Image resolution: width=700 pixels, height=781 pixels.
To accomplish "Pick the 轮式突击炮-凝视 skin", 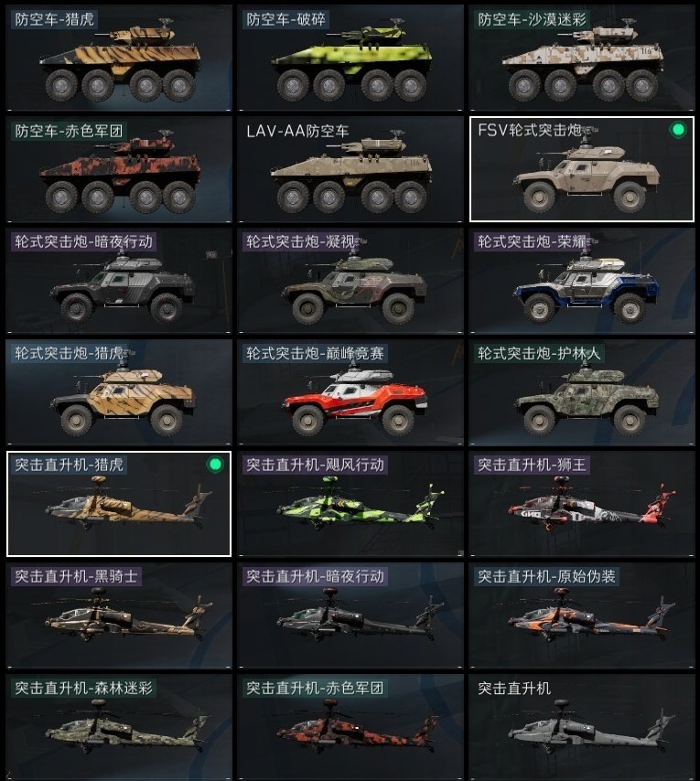I will pos(350,281).
